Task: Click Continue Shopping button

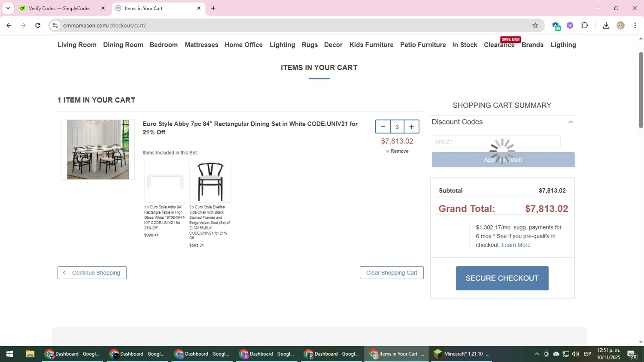Action: (92, 273)
